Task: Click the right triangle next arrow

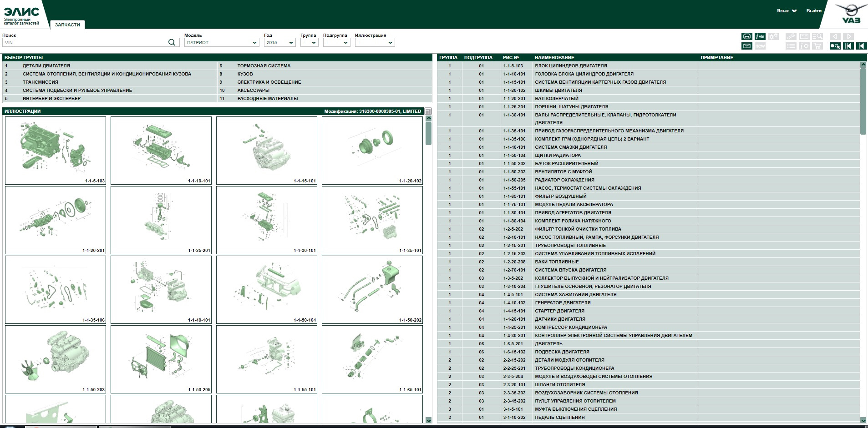Action: coord(848,36)
